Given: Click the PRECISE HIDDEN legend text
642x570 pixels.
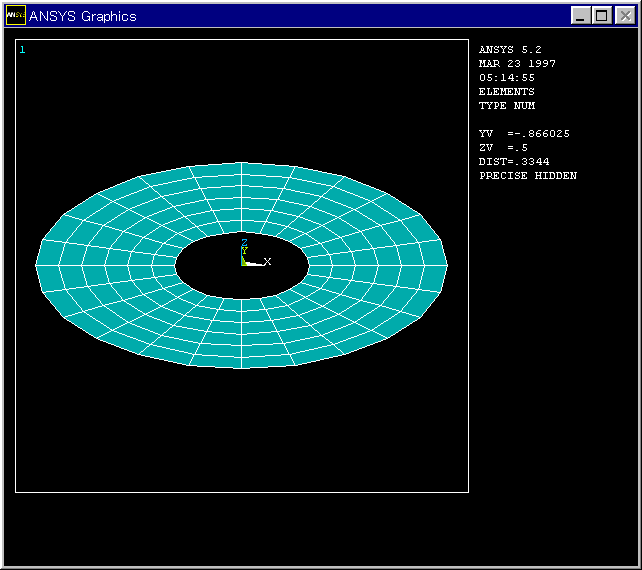Looking at the screenshot, I should (528, 176).
